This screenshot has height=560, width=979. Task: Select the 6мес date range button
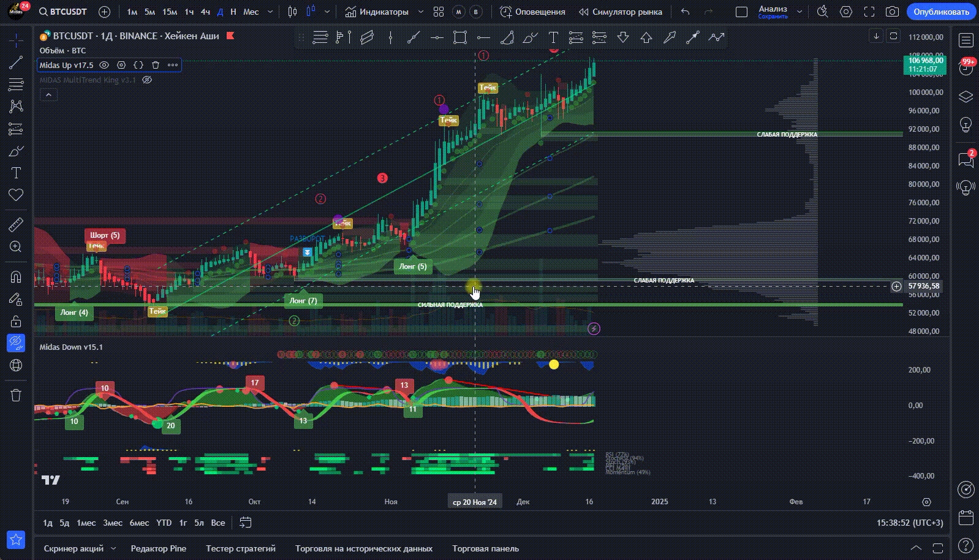point(139,523)
